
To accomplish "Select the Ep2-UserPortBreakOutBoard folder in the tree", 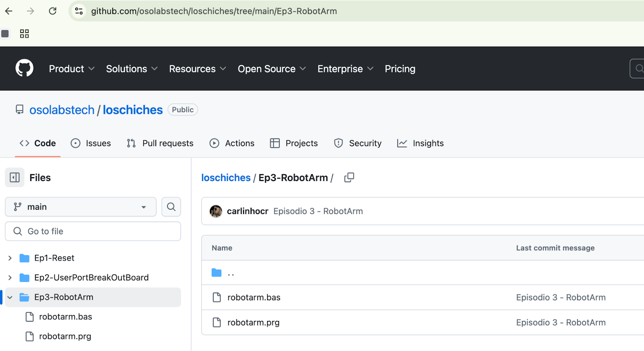I will coord(91,278).
